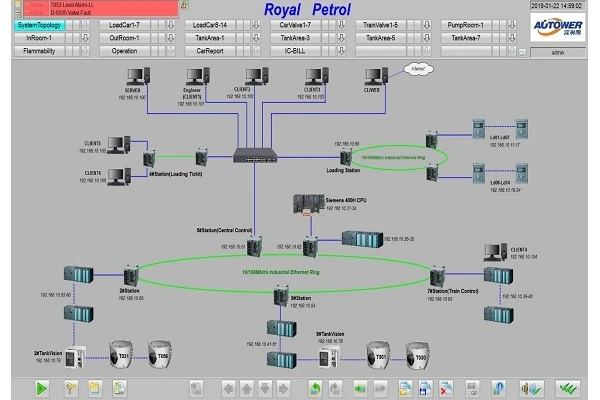Expand the arrow beside TankArea-3
The height and width of the screenshot is (400, 600).
pos(341,38)
